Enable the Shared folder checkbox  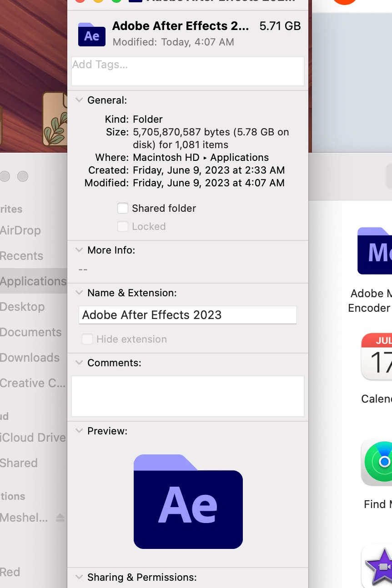pos(123,208)
